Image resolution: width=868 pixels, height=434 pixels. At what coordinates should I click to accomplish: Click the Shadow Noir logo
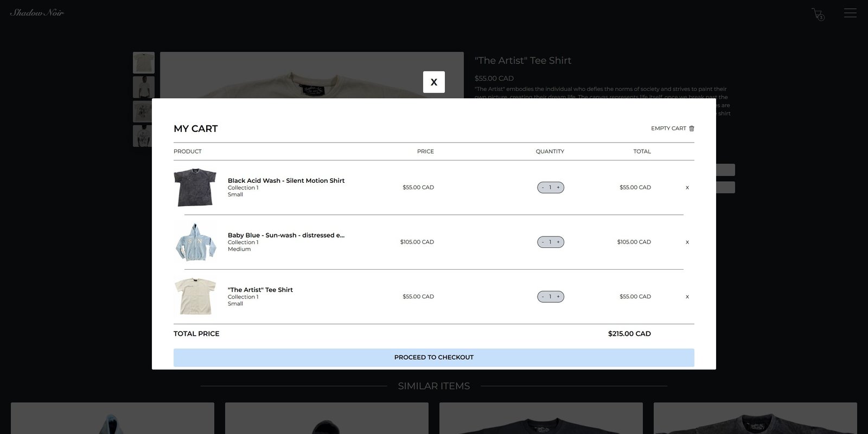click(37, 12)
